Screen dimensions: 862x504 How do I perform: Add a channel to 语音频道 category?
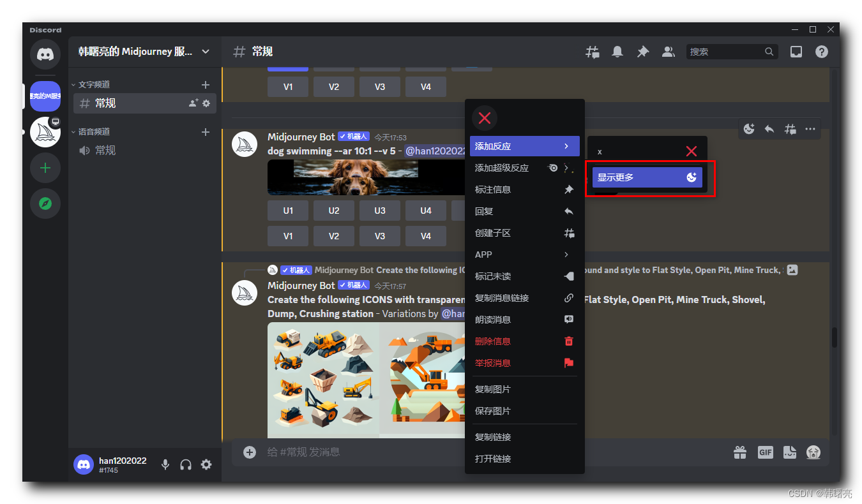pyautogui.click(x=206, y=131)
